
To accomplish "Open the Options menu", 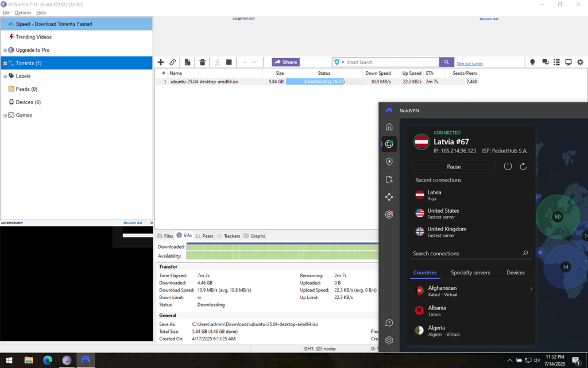I will click(23, 13).
